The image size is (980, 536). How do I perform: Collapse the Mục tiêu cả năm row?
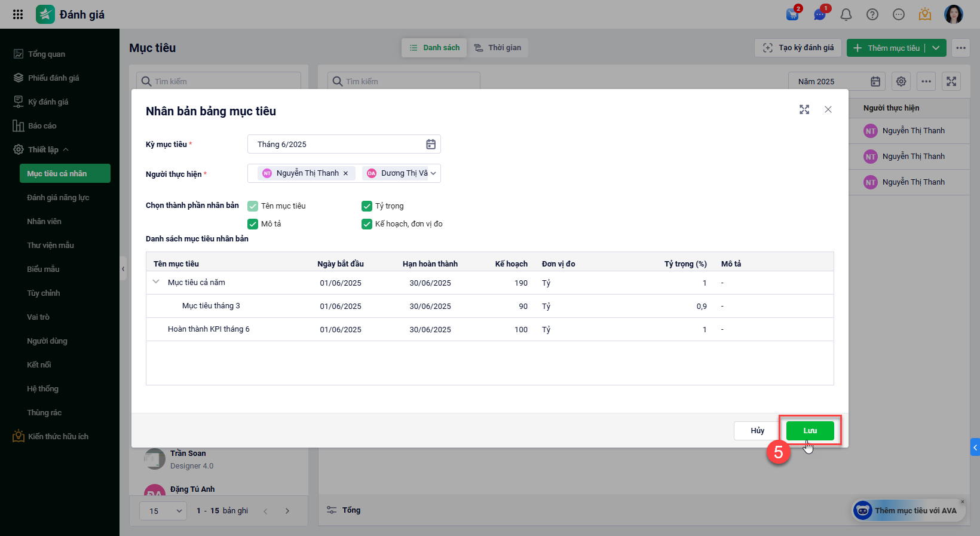156,282
